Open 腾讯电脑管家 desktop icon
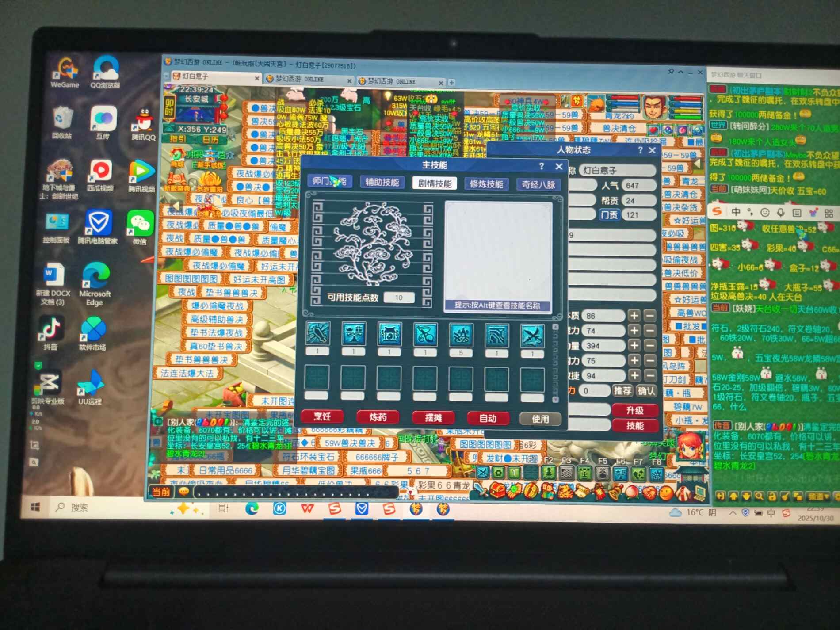The width and height of the screenshot is (840, 630). point(98,227)
